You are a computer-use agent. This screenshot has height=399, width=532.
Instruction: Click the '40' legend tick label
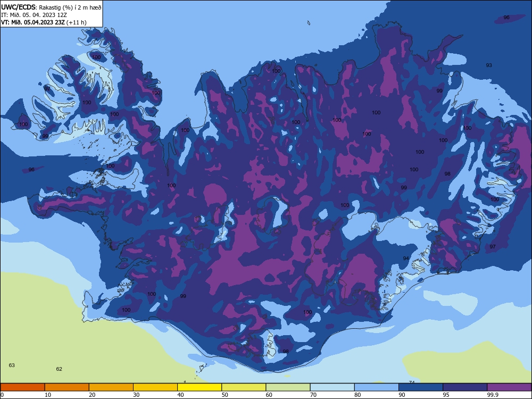[180, 395]
